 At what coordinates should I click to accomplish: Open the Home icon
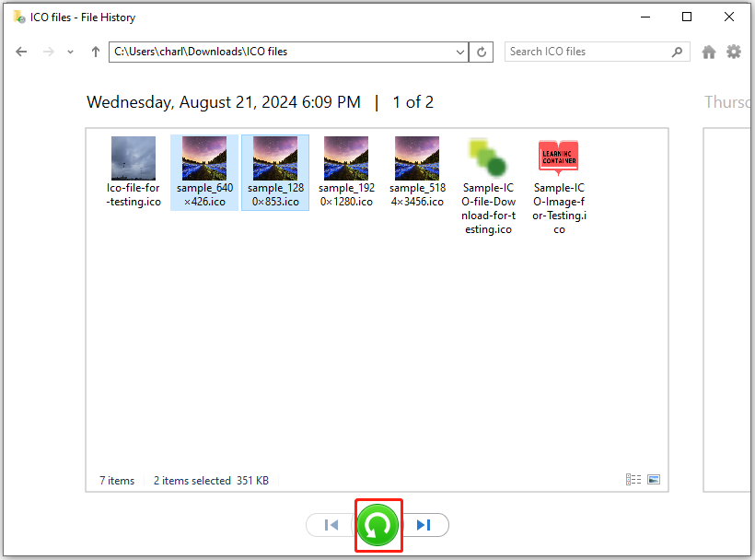coord(709,52)
